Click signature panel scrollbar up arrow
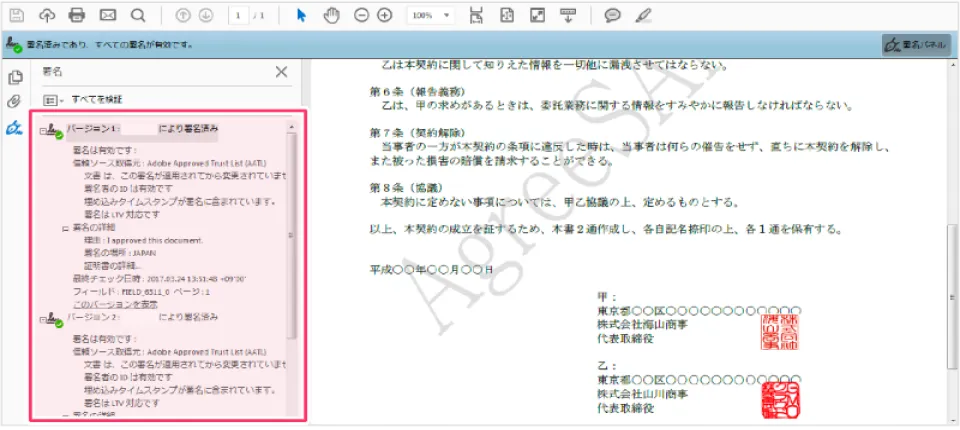 (x=292, y=127)
